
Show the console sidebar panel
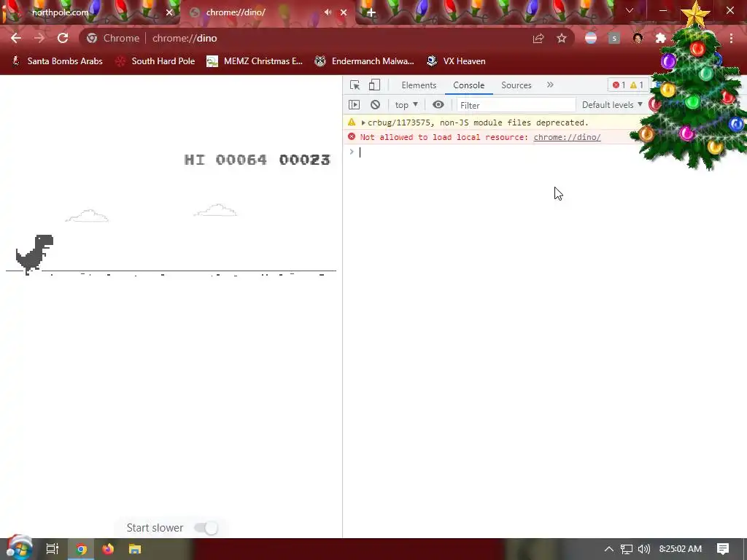click(x=354, y=105)
